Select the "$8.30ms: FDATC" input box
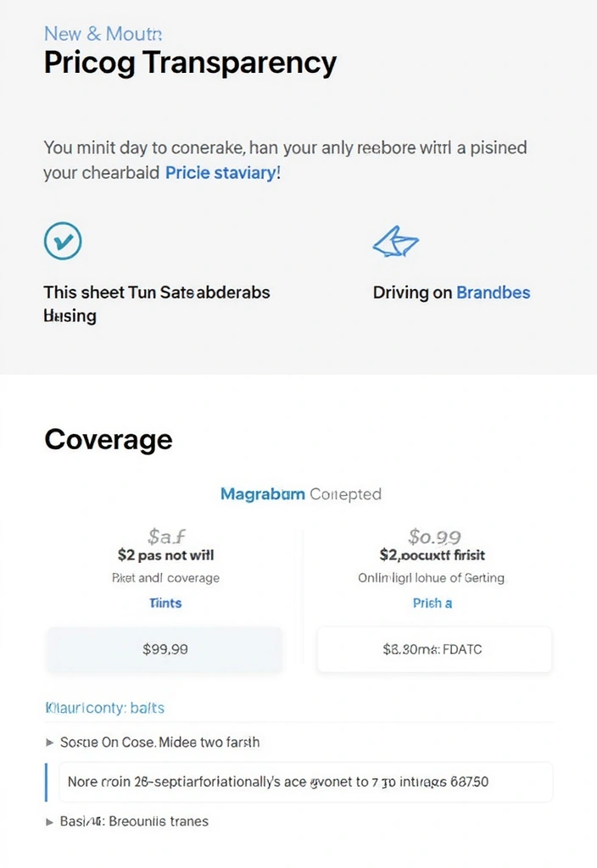This screenshot has width=597, height=868. coord(434,648)
